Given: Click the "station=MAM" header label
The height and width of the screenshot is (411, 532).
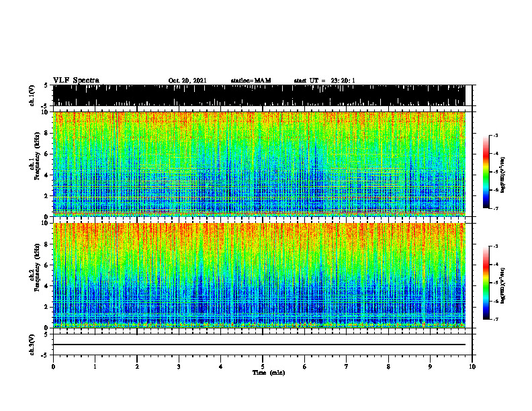Looking at the screenshot, I should click(x=251, y=81).
